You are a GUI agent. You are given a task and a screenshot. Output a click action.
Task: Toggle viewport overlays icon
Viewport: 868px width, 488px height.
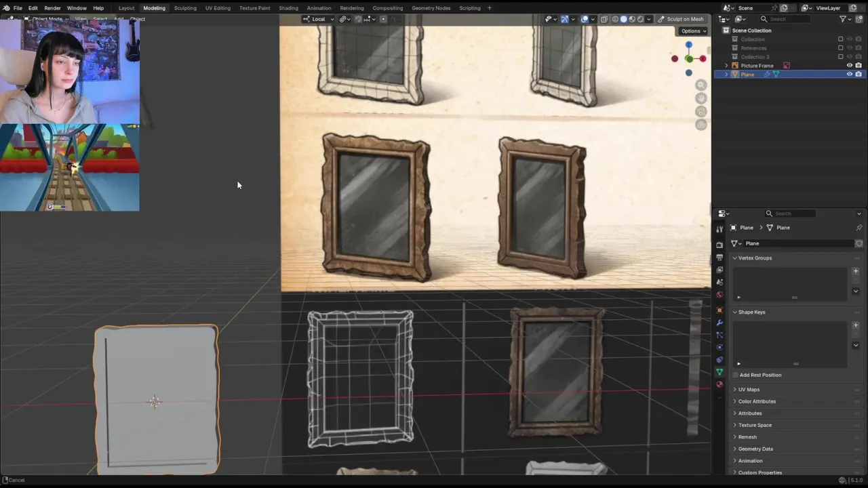(585, 19)
